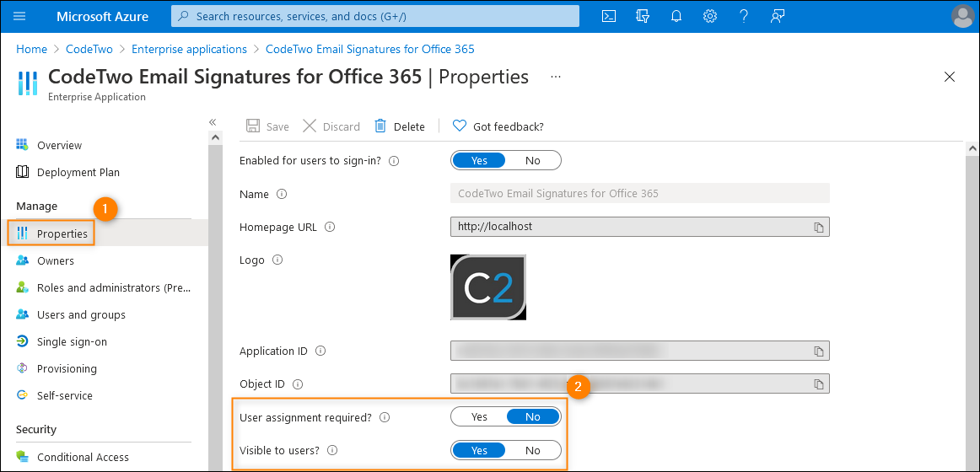Click the Application ID field
The width and height of the screenshot is (980, 472).
click(x=640, y=351)
